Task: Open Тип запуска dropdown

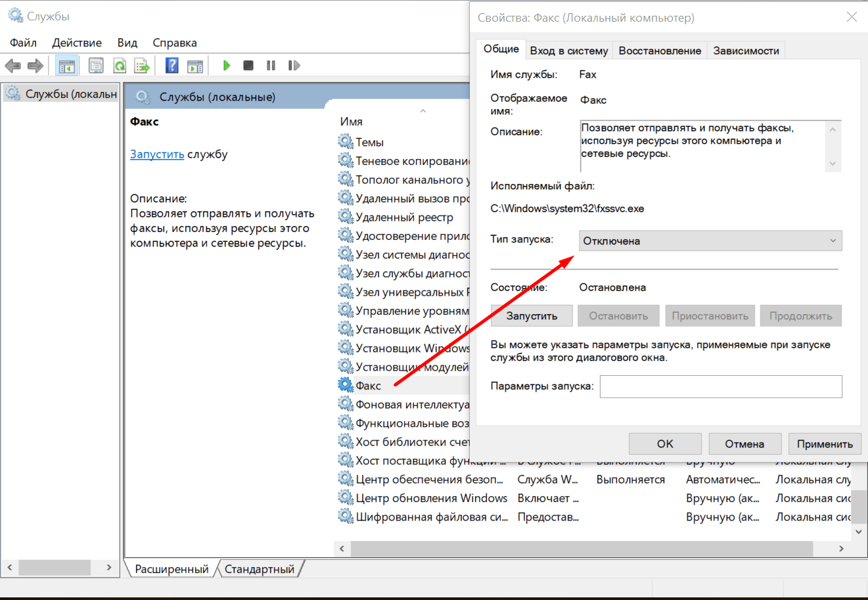Action: (x=710, y=241)
